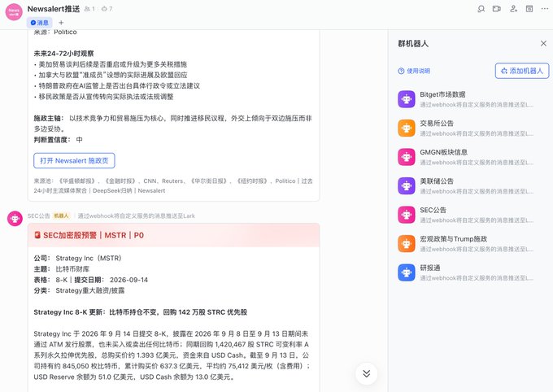Click the 未来24-72小时观察 heading

click(x=63, y=54)
